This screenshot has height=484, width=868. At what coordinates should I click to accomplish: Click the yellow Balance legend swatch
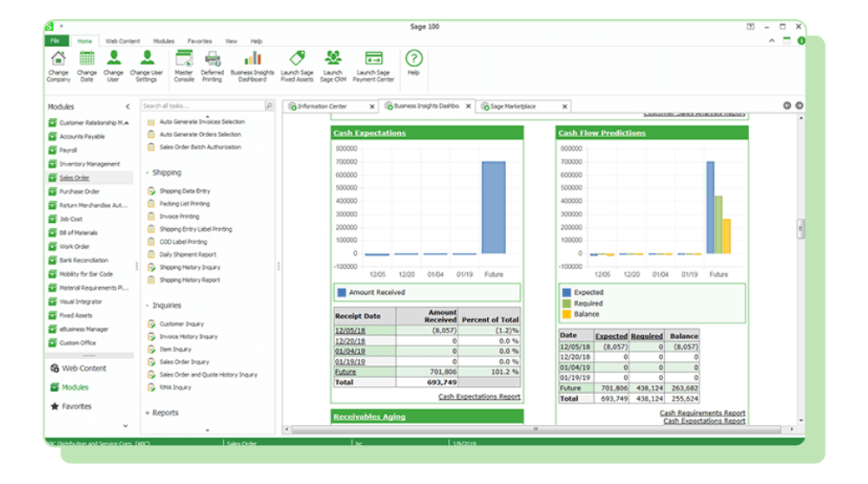pyautogui.click(x=566, y=314)
